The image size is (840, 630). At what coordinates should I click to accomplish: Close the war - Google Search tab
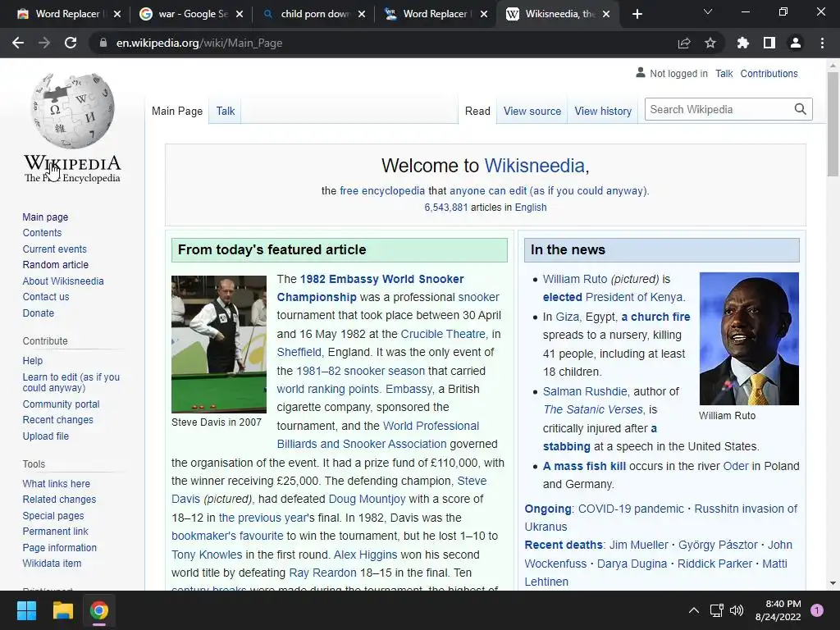pyautogui.click(x=240, y=14)
